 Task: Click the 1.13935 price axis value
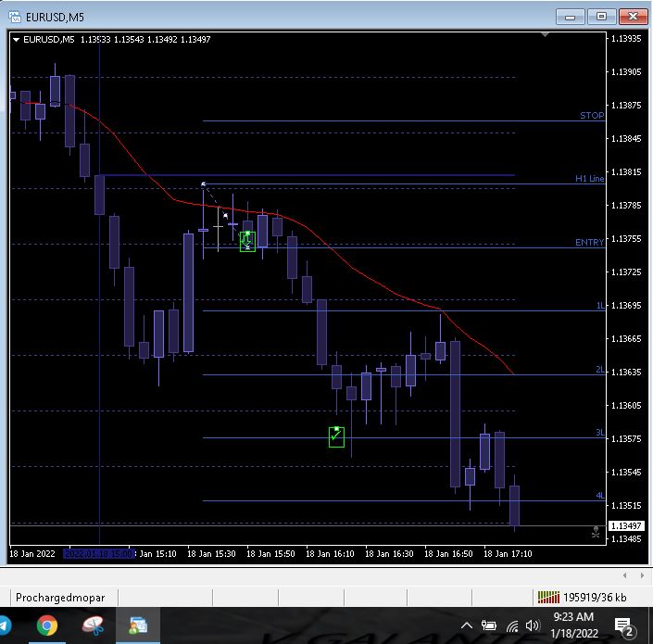tap(626, 39)
